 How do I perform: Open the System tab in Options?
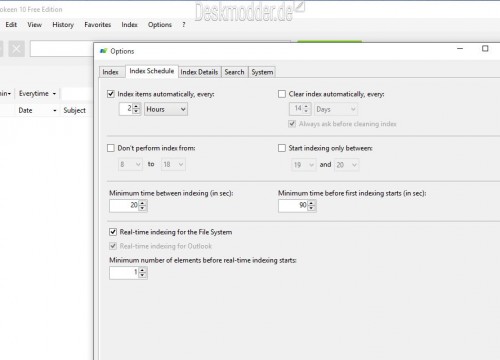tap(262, 72)
